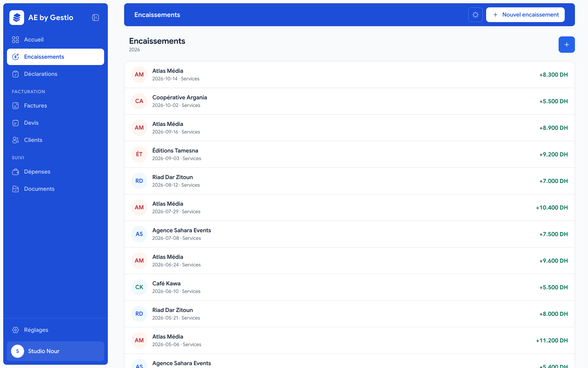The width and height of the screenshot is (588, 368).
Task: Click the Devis calendar icon
Action: [16, 123]
